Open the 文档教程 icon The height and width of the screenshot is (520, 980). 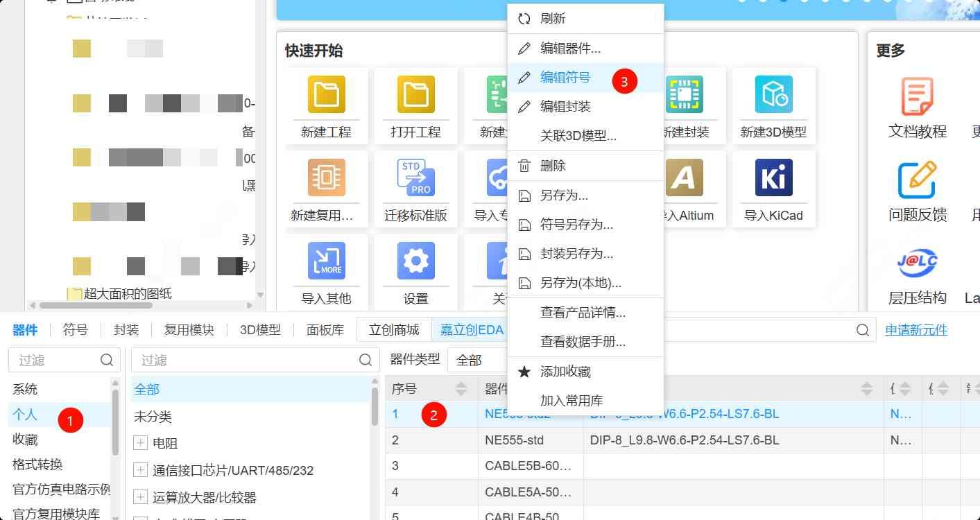click(917, 96)
